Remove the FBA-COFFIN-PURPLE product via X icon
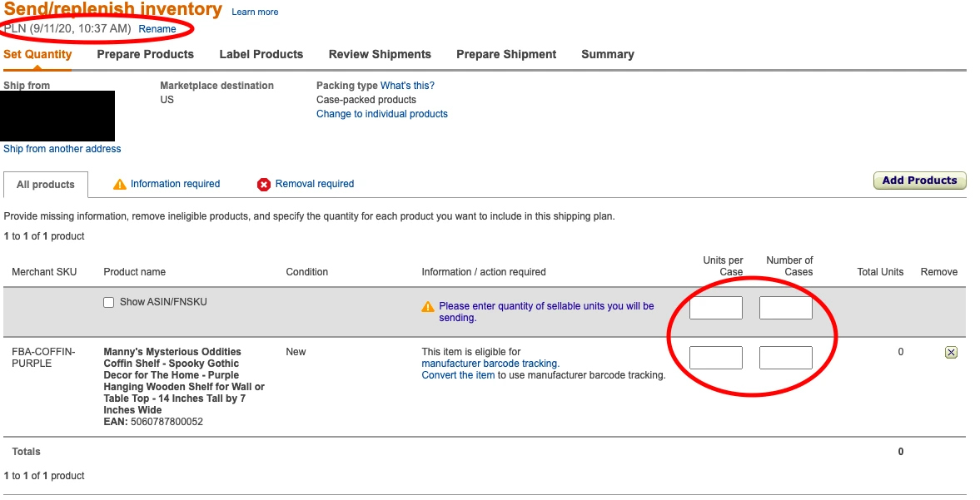This screenshot has height=500, width=980. click(951, 352)
